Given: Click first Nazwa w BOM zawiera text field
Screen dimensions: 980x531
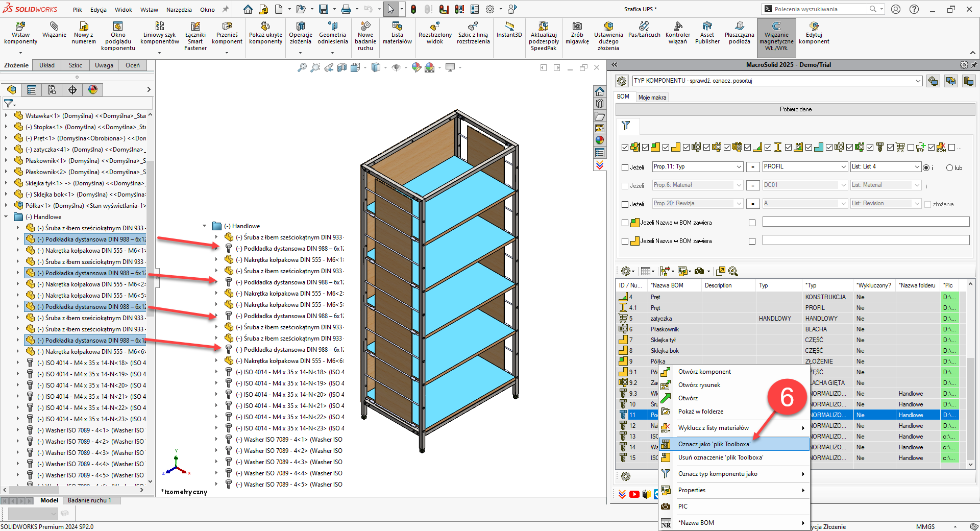Looking at the screenshot, I should pyautogui.click(x=866, y=222).
